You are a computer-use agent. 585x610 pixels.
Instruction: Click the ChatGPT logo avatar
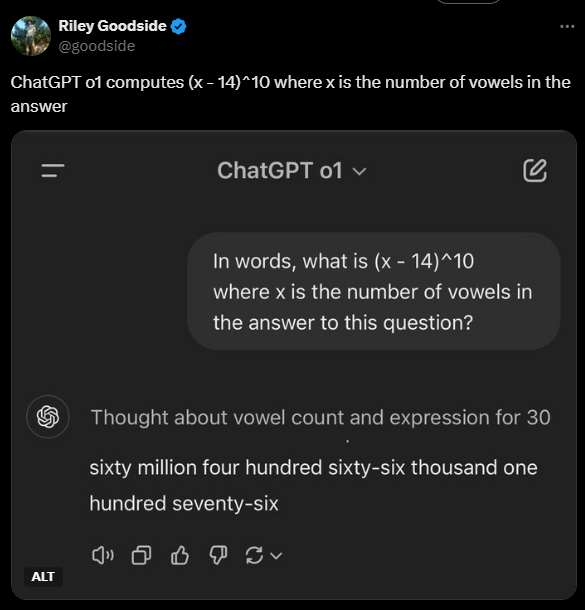pos(48,417)
